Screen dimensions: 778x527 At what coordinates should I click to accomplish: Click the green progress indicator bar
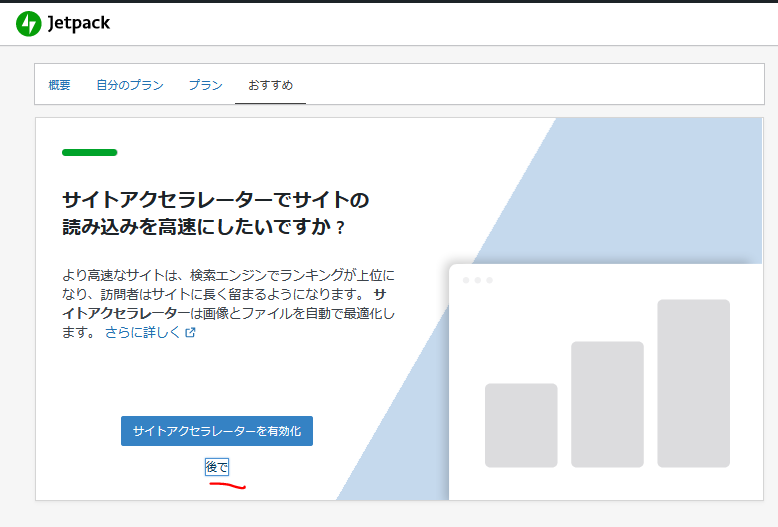[x=89, y=153]
